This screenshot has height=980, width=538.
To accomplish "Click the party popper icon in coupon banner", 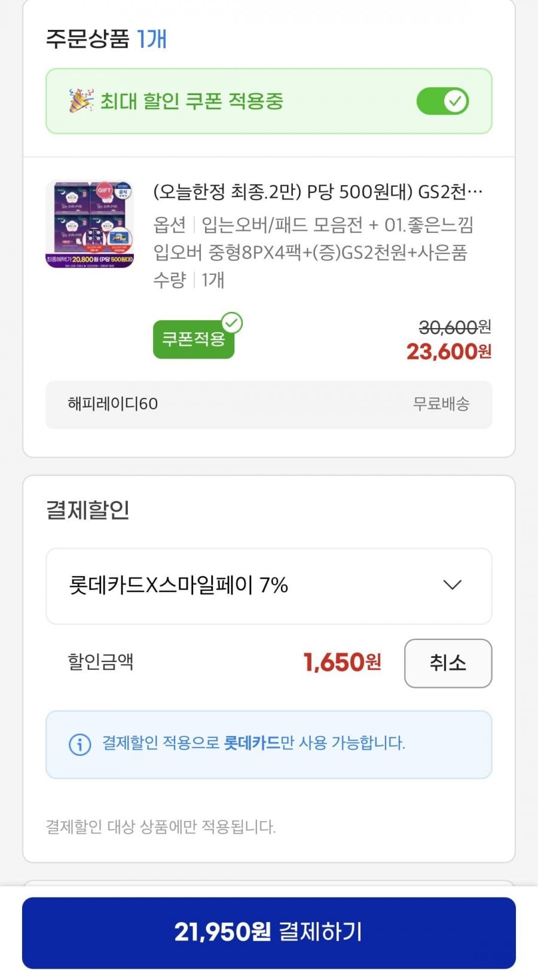I will (x=81, y=100).
